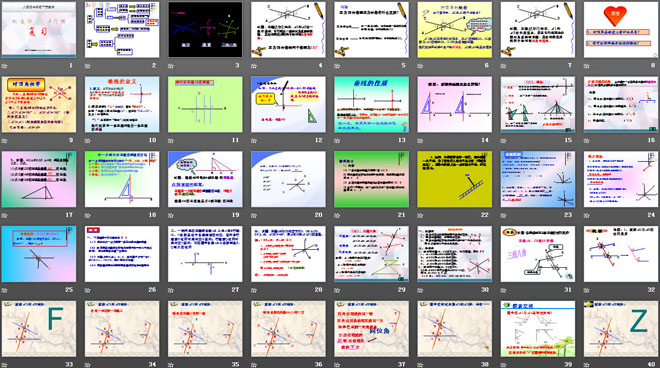Screen dimensions: 660x368
Task: Click the star icon beneath slide 16
Action: (587, 140)
